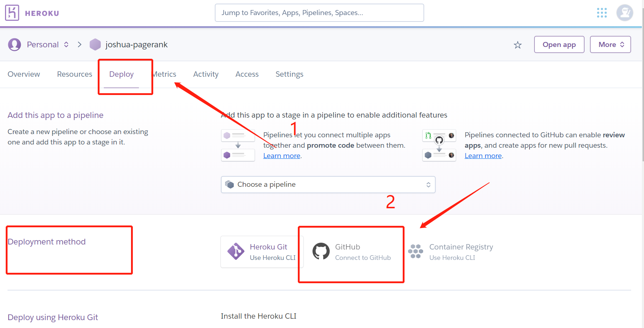Image resolution: width=644 pixels, height=328 pixels.
Task: Click the Personal account avatar in the breadcrumb
Action: (x=14, y=44)
